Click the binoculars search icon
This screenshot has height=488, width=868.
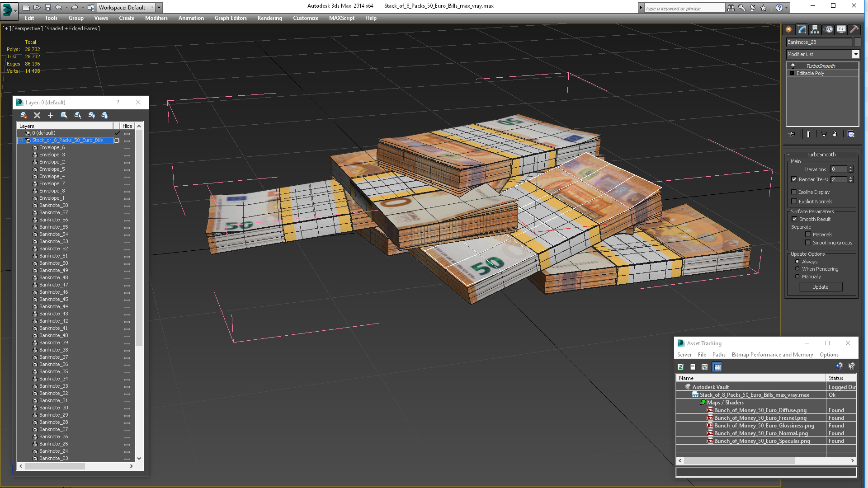[731, 8]
